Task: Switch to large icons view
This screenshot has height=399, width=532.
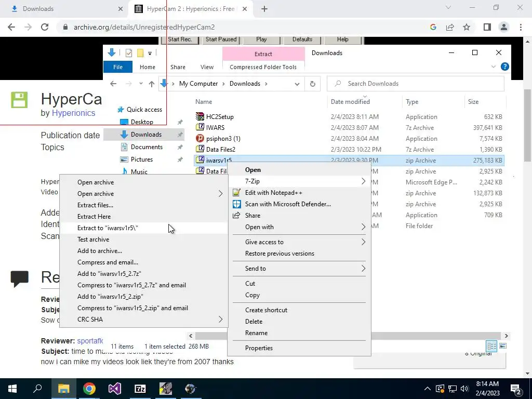Action: pos(503,346)
